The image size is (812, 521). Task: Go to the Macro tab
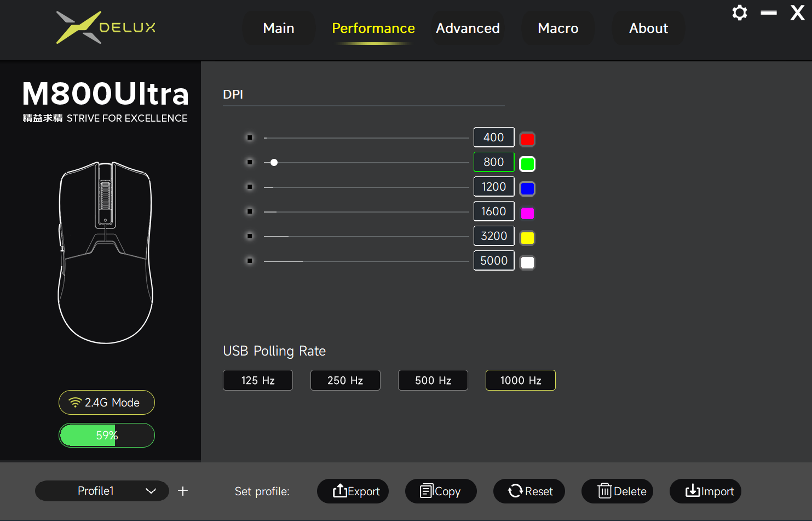pyautogui.click(x=558, y=28)
